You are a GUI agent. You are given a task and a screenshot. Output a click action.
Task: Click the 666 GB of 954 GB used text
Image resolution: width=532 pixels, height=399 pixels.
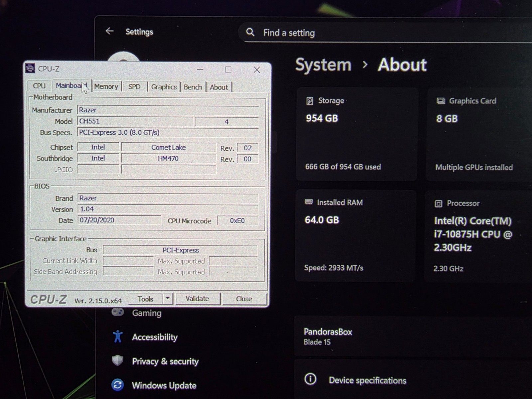pos(343,167)
